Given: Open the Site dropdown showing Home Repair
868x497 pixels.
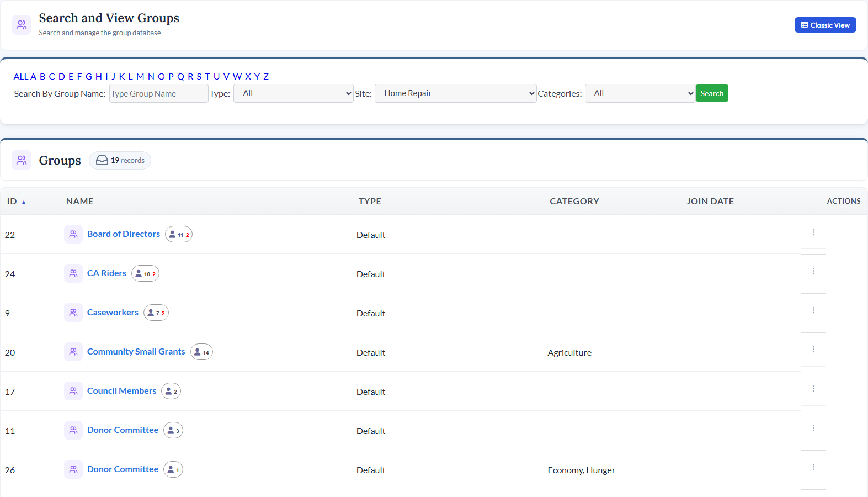Looking at the screenshot, I should pos(456,93).
